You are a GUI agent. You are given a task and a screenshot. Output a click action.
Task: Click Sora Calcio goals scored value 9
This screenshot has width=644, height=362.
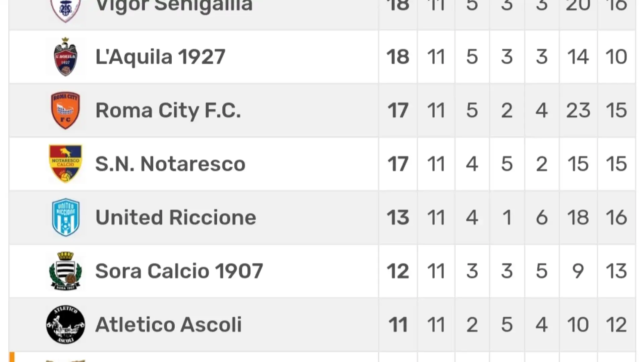click(x=578, y=271)
